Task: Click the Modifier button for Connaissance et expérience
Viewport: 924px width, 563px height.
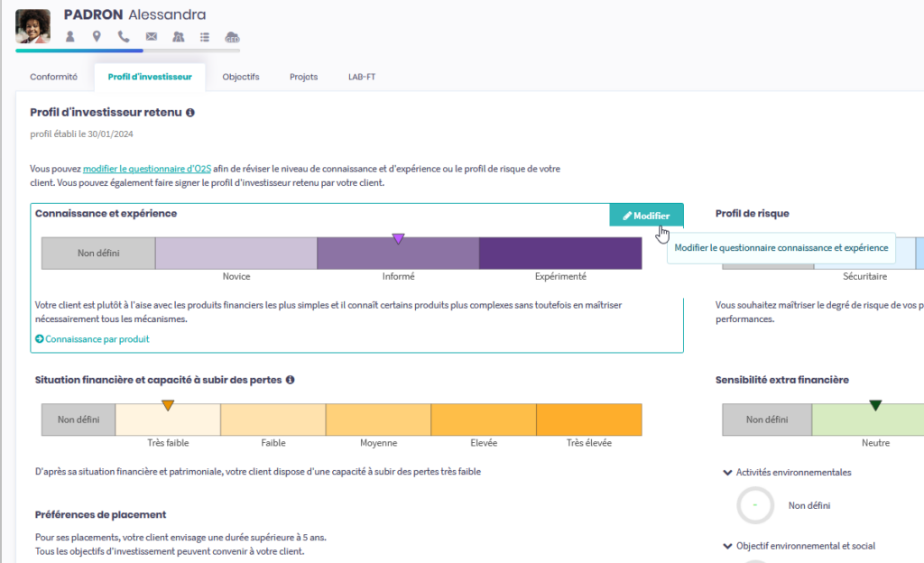Action: pos(646,216)
